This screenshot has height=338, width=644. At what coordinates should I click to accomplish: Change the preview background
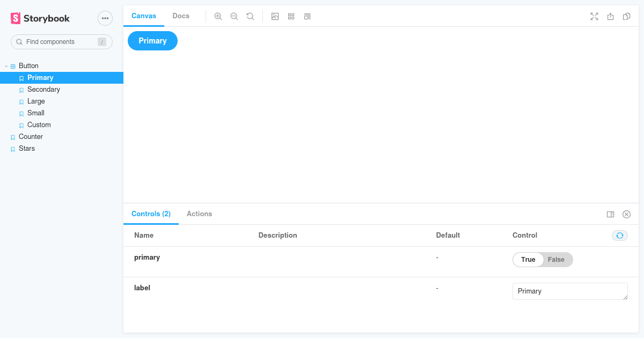(275, 16)
